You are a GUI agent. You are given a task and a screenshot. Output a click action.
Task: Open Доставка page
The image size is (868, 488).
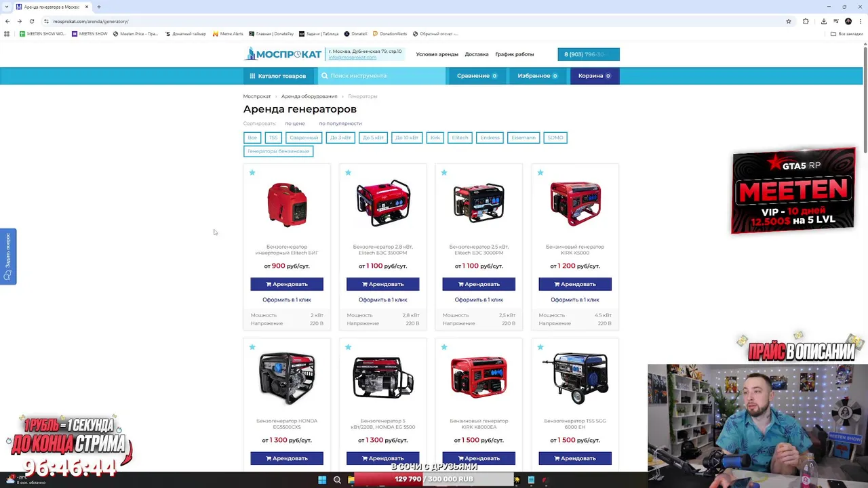(477, 54)
